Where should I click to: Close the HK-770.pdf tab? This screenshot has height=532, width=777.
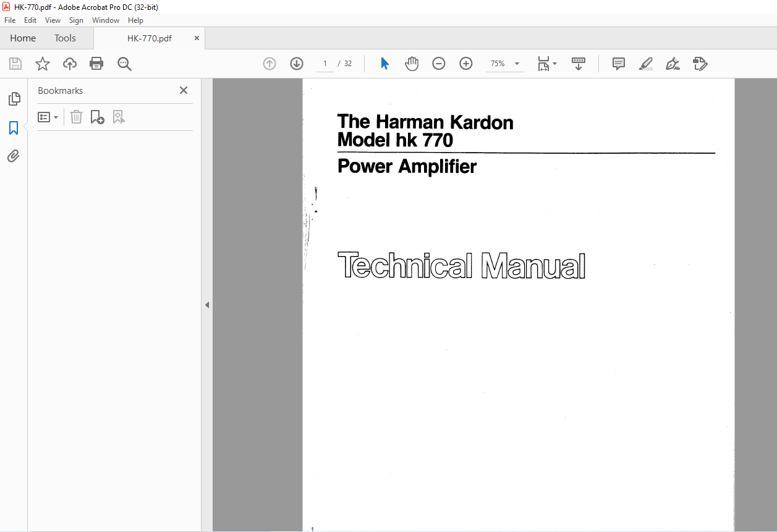point(197,38)
